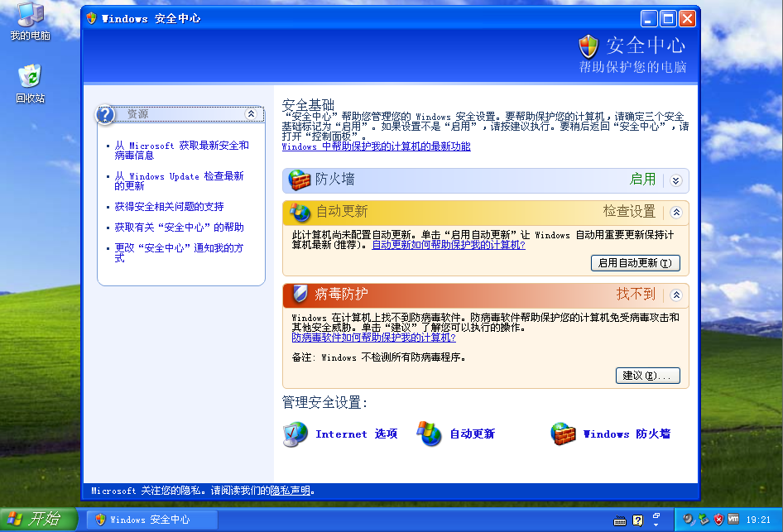Viewport: 783px width, 532px height.
Task: Collapse the 资源 sidebar panel
Action: pos(252,114)
